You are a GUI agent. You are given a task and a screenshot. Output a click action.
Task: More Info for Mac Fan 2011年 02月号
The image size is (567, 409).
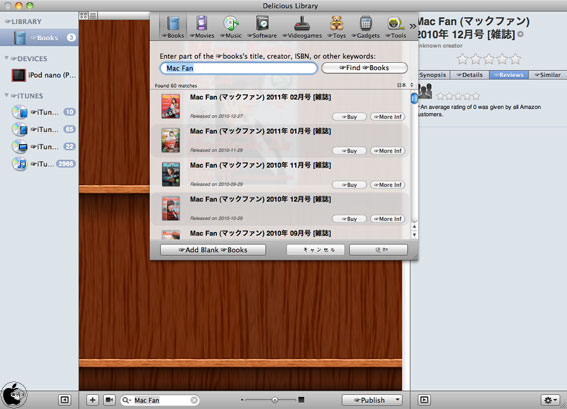(x=388, y=117)
